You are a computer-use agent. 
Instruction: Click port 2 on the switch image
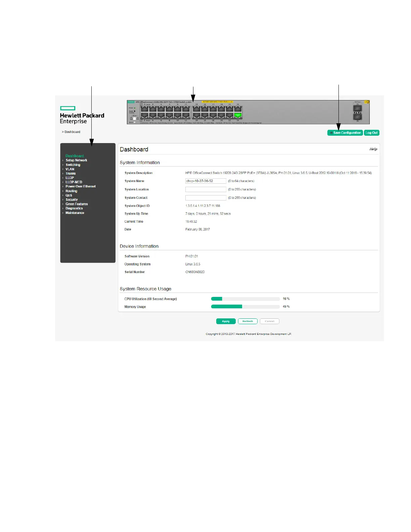144,116
